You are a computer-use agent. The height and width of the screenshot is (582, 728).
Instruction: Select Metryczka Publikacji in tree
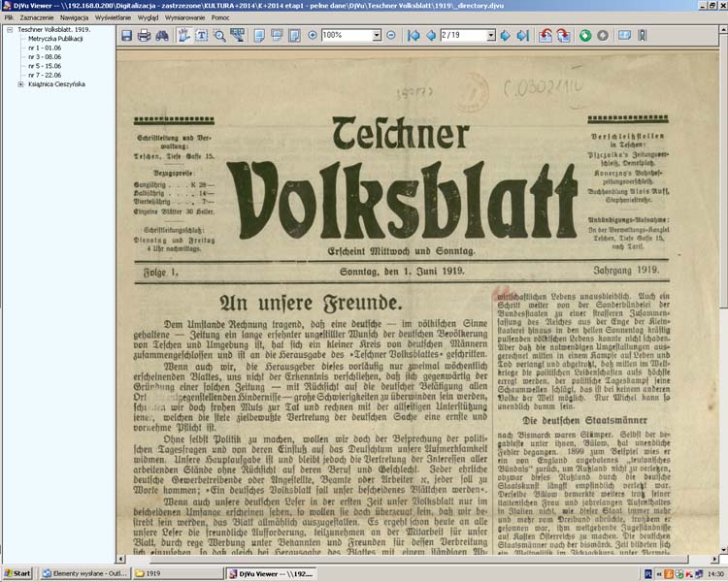[55, 39]
